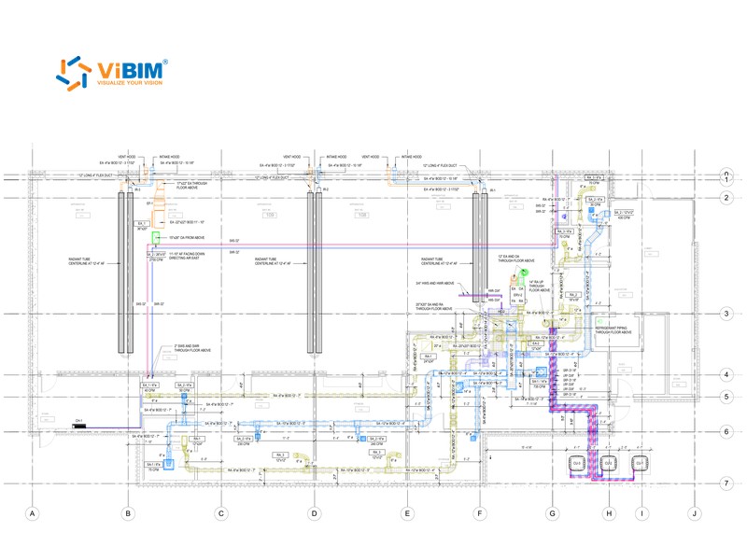747x560 pixels.
Task: Click the CU-3 condensing unit symbol
Action: (x=577, y=463)
